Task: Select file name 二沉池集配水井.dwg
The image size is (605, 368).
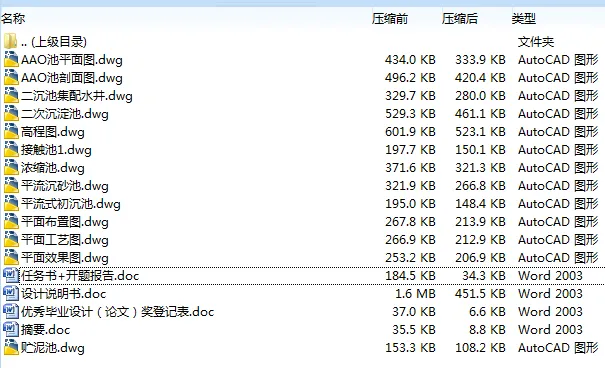Action: (77, 96)
